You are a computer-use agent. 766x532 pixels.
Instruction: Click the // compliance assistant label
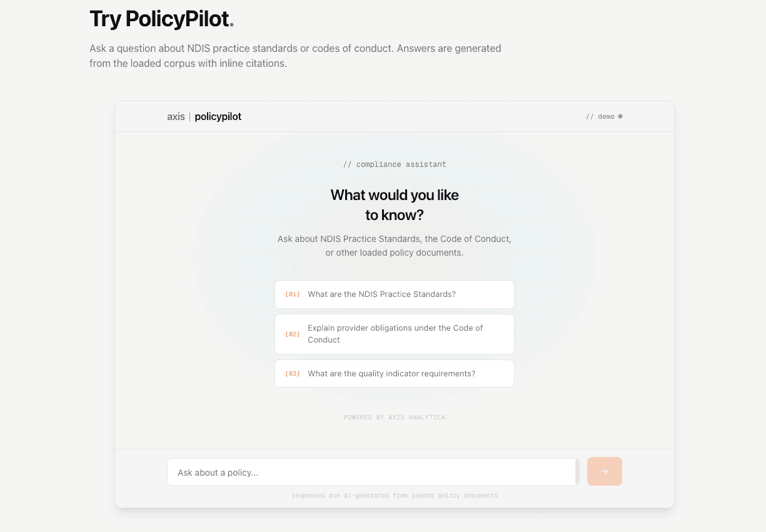(394, 164)
